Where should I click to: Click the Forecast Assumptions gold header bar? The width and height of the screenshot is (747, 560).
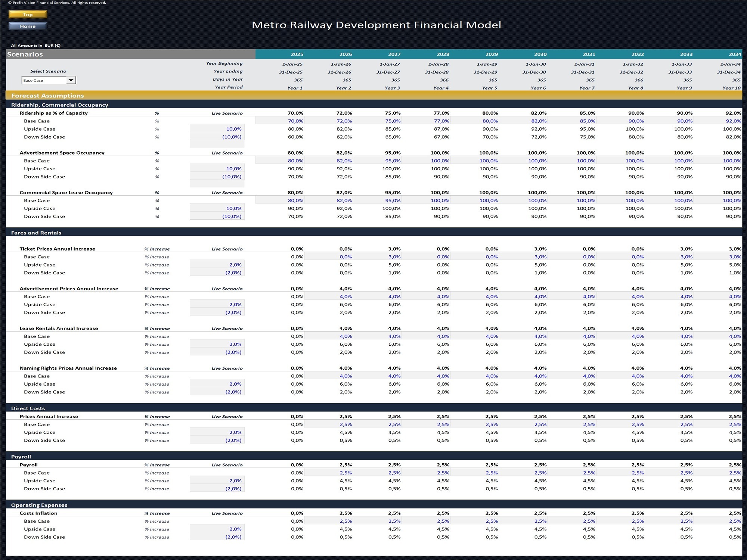pos(374,96)
